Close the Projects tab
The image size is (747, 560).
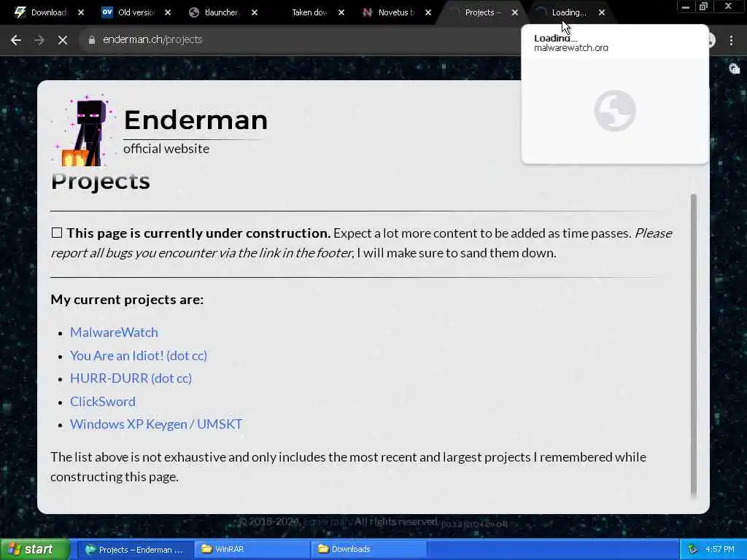pos(515,13)
